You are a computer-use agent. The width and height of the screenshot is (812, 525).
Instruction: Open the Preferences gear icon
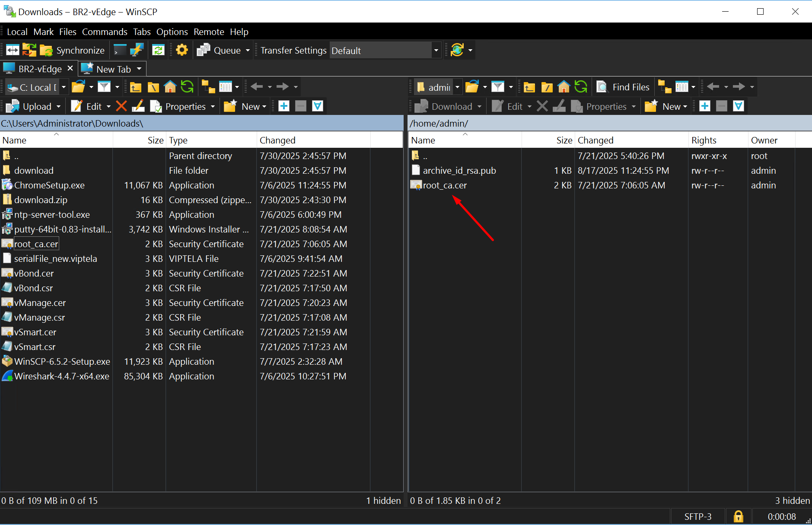tap(182, 51)
